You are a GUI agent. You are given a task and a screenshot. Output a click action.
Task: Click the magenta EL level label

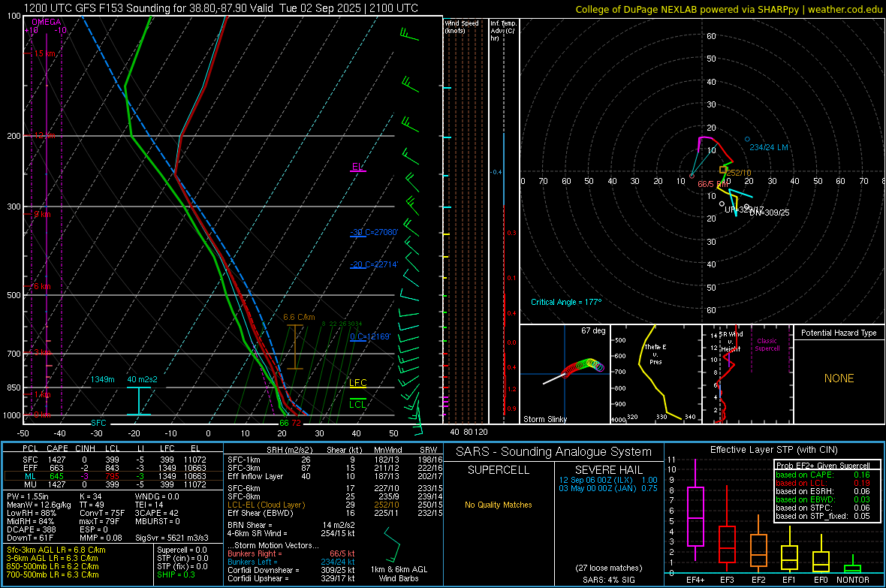(x=357, y=167)
